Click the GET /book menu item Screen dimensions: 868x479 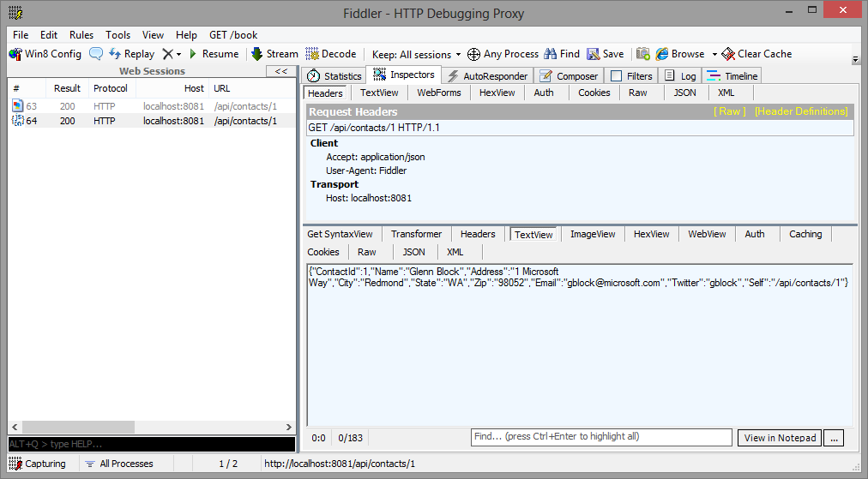tap(233, 35)
